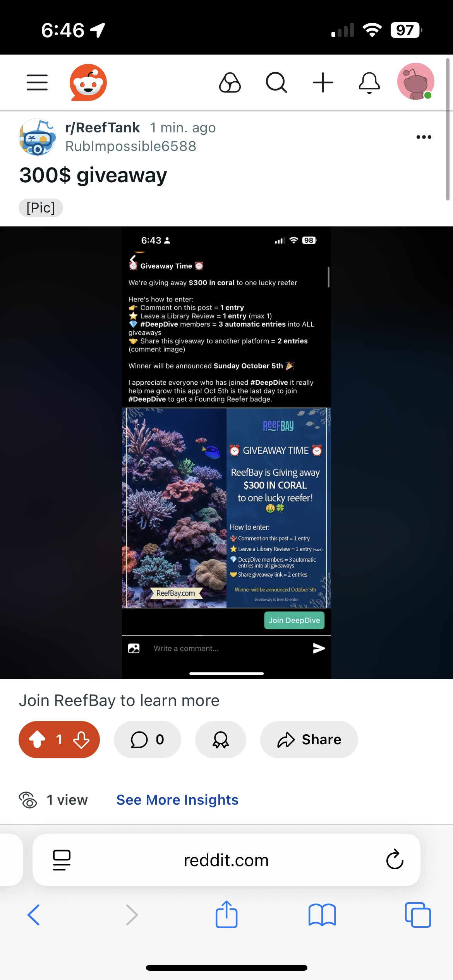Open Safari page menu in address bar
The width and height of the screenshot is (453, 980).
(62, 860)
